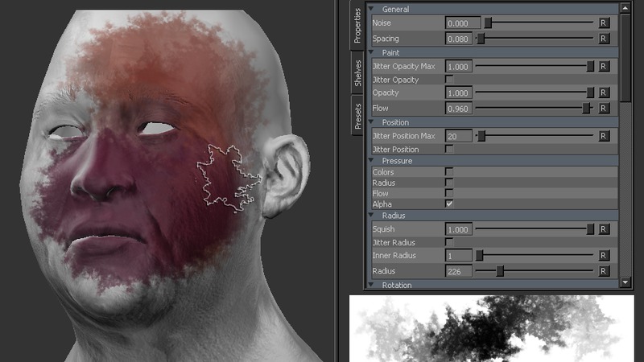Reset the Noise value with its R button
This screenshot has width=644, height=362.
(x=603, y=23)
